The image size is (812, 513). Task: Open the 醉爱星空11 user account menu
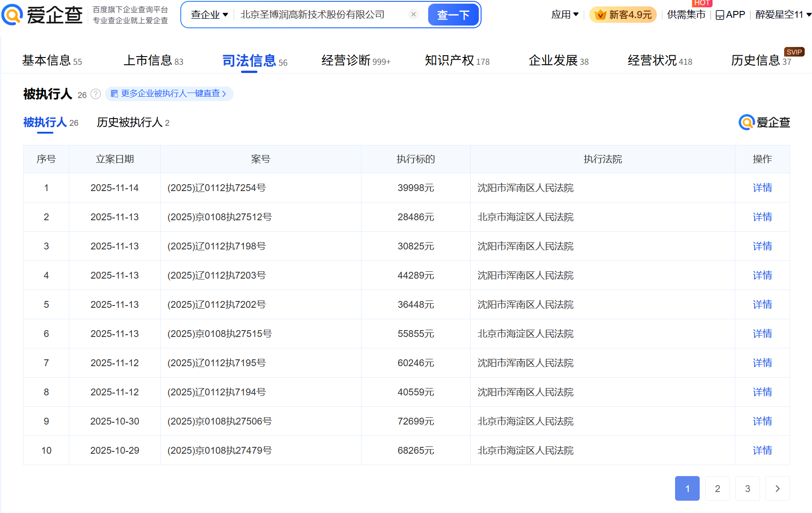coord(783,15)
